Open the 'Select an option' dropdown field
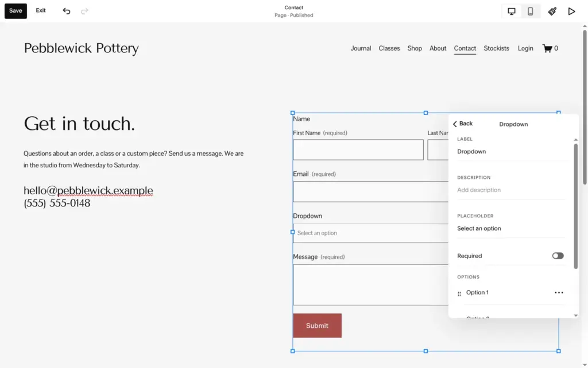The image size is (588, 368). [370, 233]
